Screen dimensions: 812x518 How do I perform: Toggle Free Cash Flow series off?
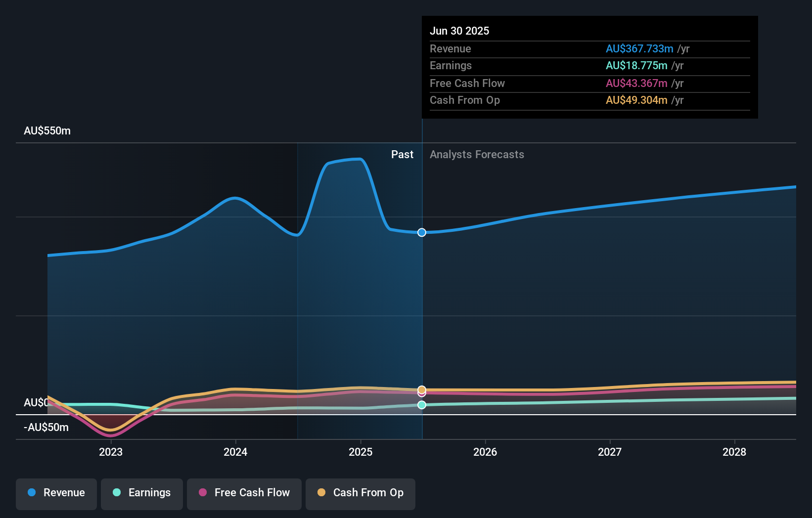pyautogui.click(x=244, y=493)
